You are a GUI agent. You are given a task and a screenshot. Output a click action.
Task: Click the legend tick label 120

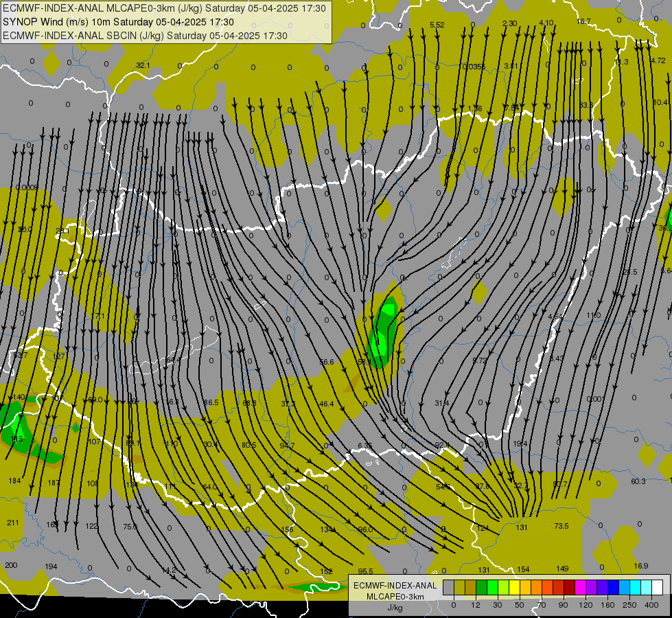pos(586,605)
